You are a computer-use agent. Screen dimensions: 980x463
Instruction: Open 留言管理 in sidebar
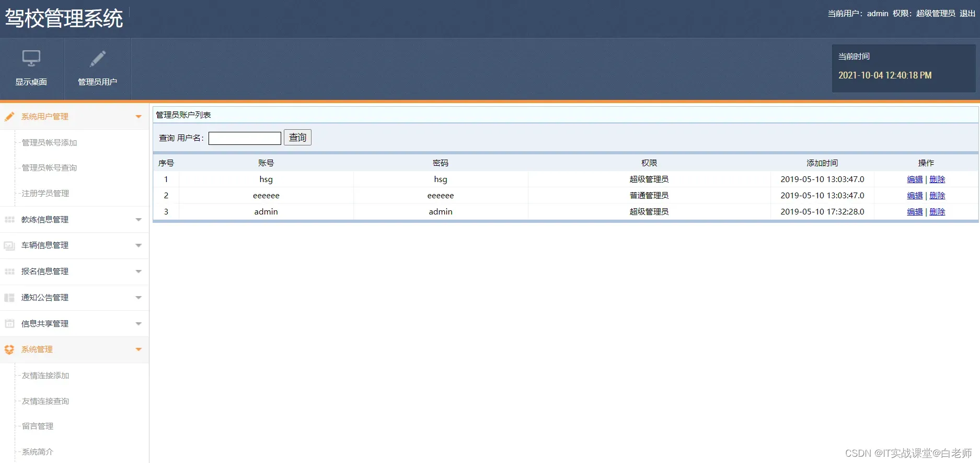click(x=38, y=426)
